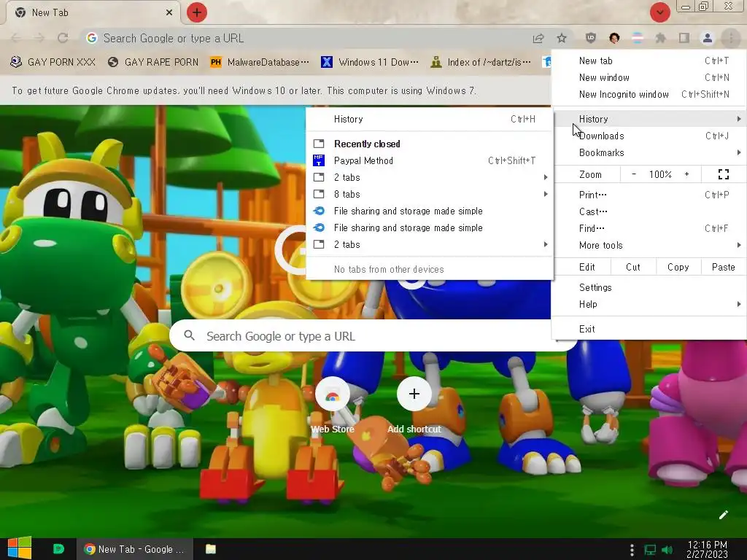
Task: Open the Extensions puzzle piece icon
Action: coord(660,38)
